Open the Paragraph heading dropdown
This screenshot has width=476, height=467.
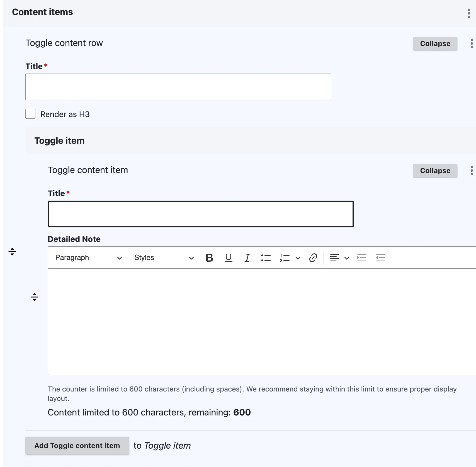coord(89,258)
